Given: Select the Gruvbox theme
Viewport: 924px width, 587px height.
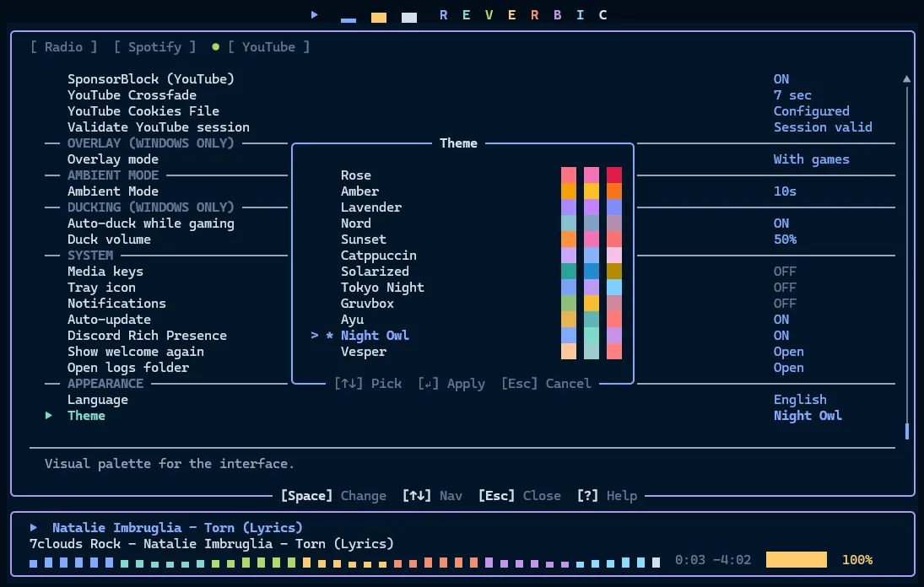Looking at the screenshot, I should 366,304.
